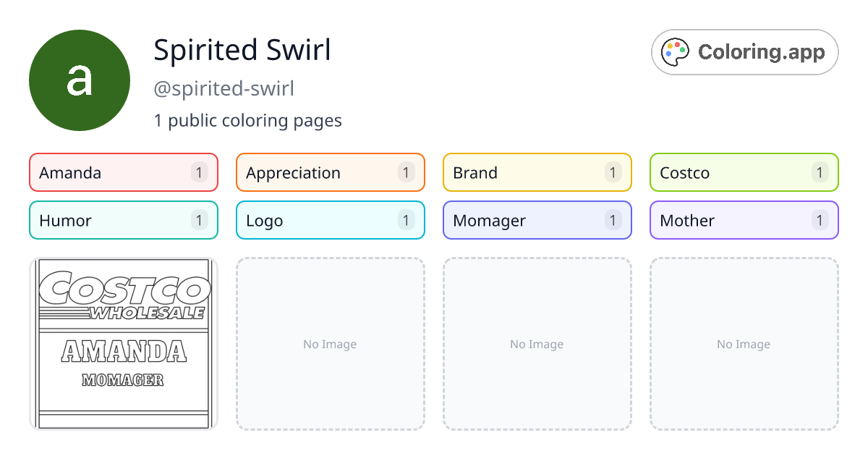The image size is (868, 456).
Task: Filter by the Appreciation tag
Action: pyautogui.click(x=331, y=172)
